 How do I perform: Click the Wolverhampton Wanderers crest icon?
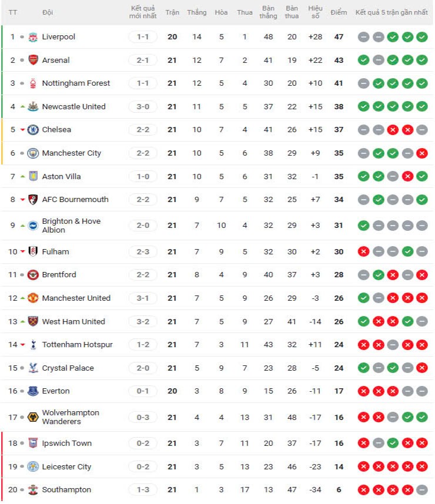coord(33,417)
